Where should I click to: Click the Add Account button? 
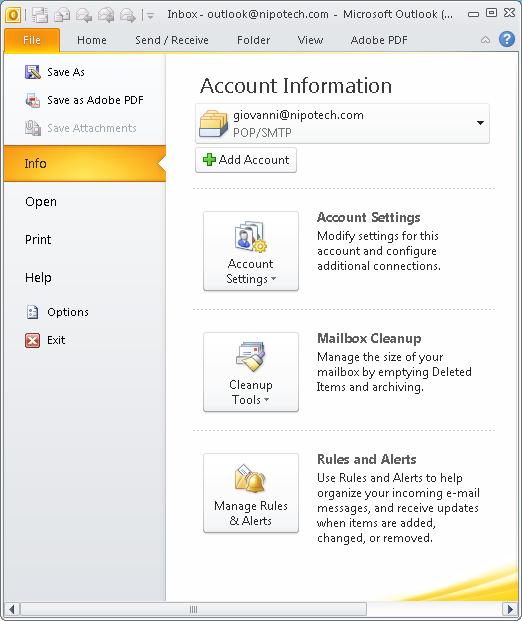tap(246, 160)
